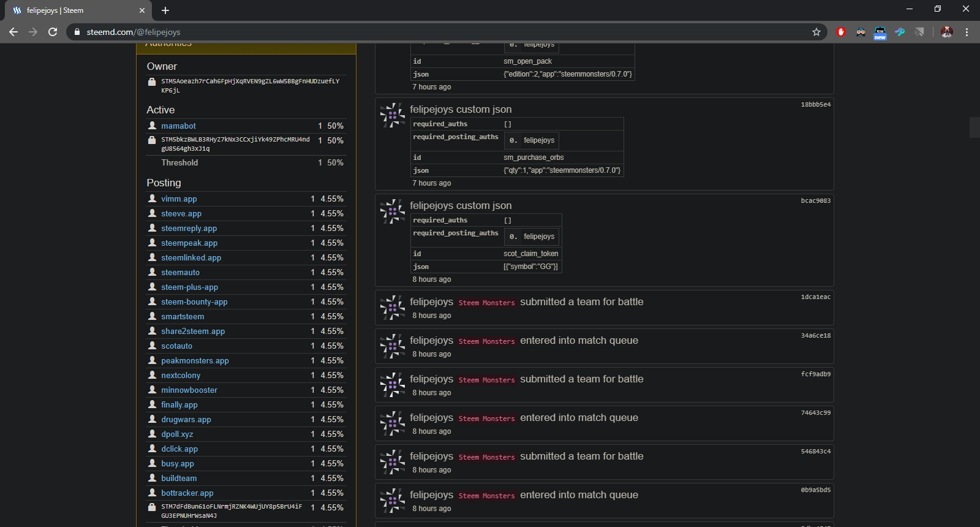The width and height of the screenshot is (980, 527).
Task: Click the user icon beside vimm.app
Action: point(153,199)
